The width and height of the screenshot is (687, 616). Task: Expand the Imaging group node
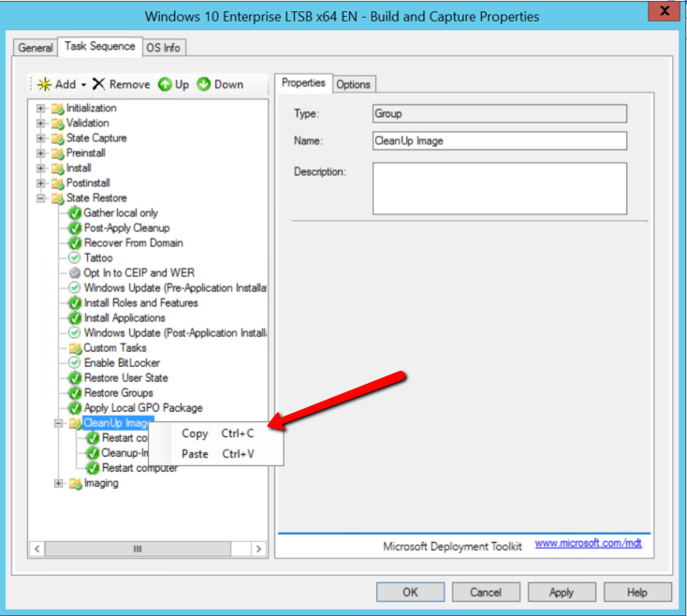point(60,484)
